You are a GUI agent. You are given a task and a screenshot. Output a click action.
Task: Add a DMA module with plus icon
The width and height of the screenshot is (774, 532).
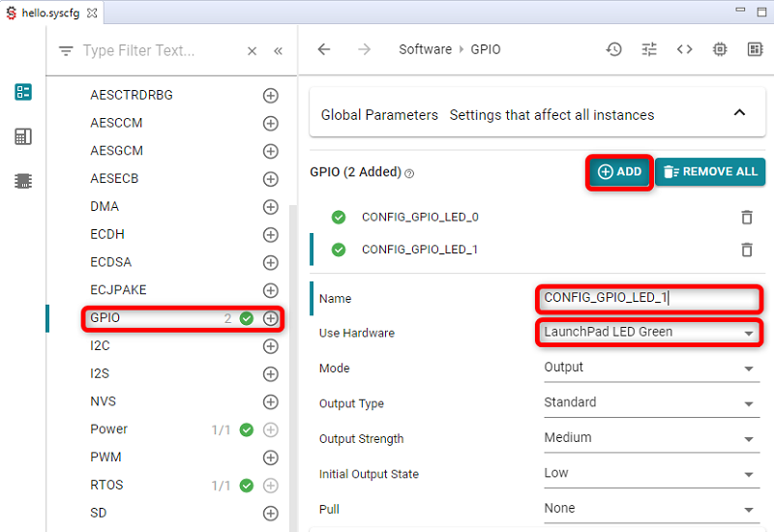coord(271,207)
